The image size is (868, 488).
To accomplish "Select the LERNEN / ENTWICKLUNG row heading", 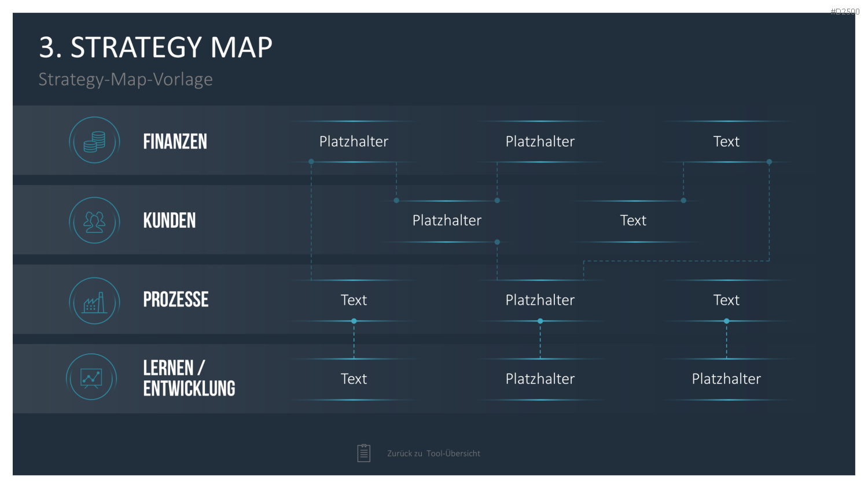I will pos(189,378).
